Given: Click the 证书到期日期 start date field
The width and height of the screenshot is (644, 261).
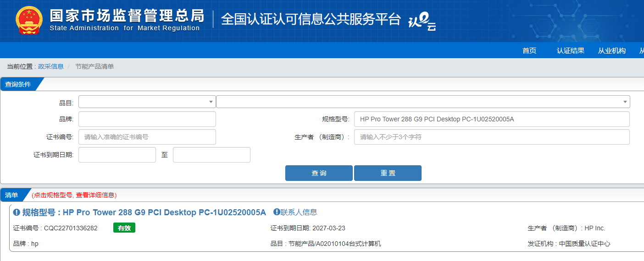Looking at the screenshot, I should [x=117, y=155].
